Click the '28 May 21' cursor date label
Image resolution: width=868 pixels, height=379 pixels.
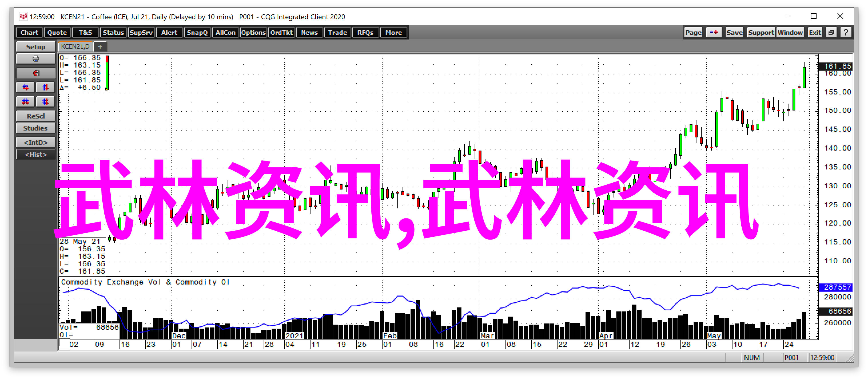click(x=80, y=242)
